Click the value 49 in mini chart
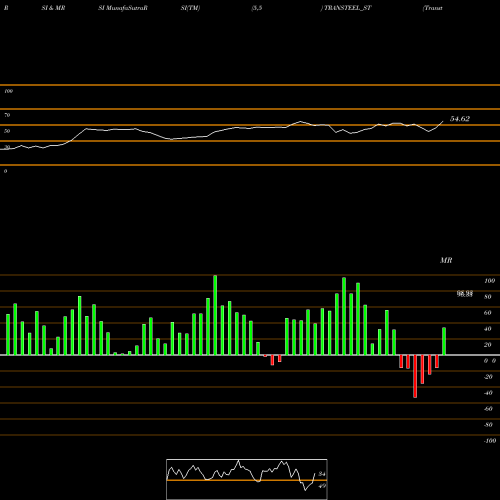 (x=322, y=486)
